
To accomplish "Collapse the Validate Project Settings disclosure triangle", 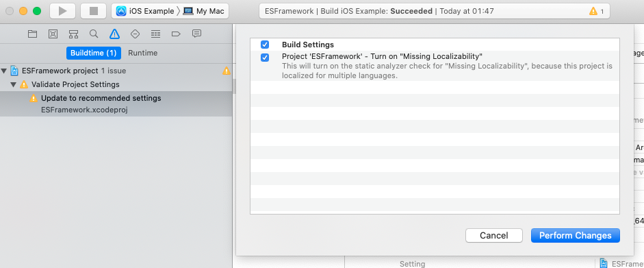I will pos(14,85).
